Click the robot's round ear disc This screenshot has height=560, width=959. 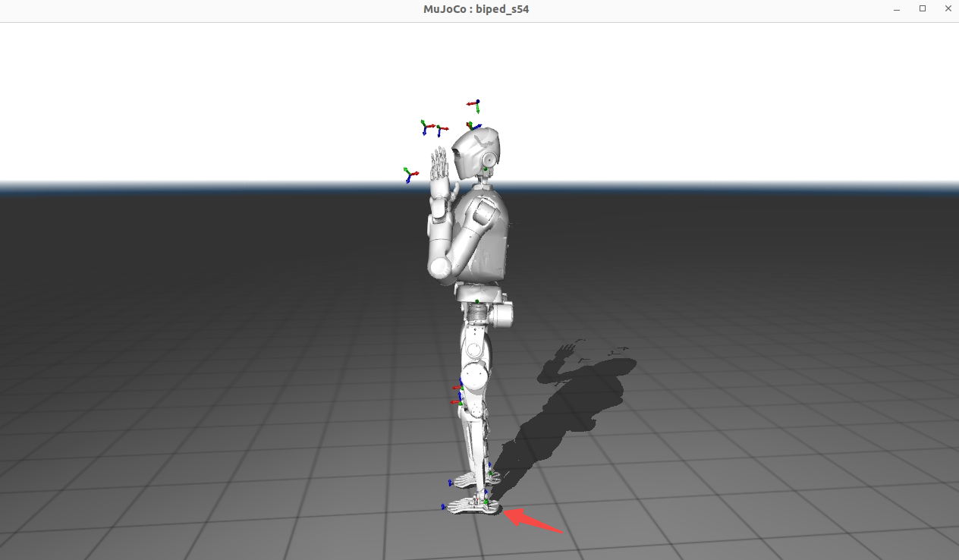point(489,159)
